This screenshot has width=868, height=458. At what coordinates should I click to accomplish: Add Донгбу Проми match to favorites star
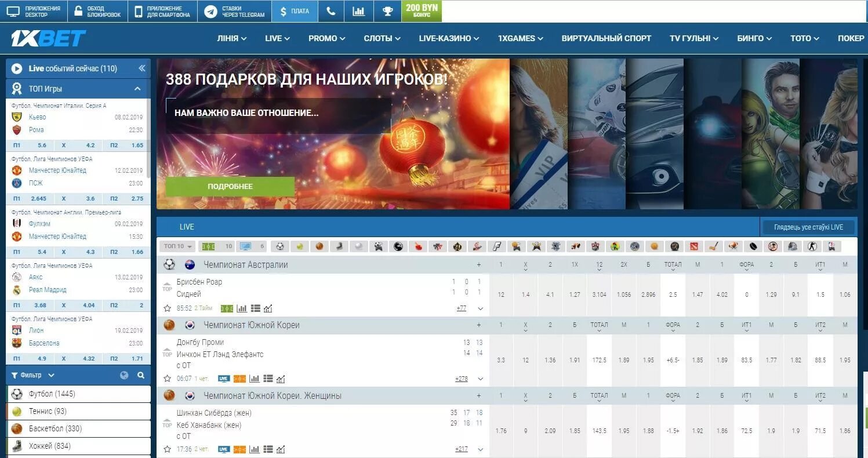click(168, 379)
